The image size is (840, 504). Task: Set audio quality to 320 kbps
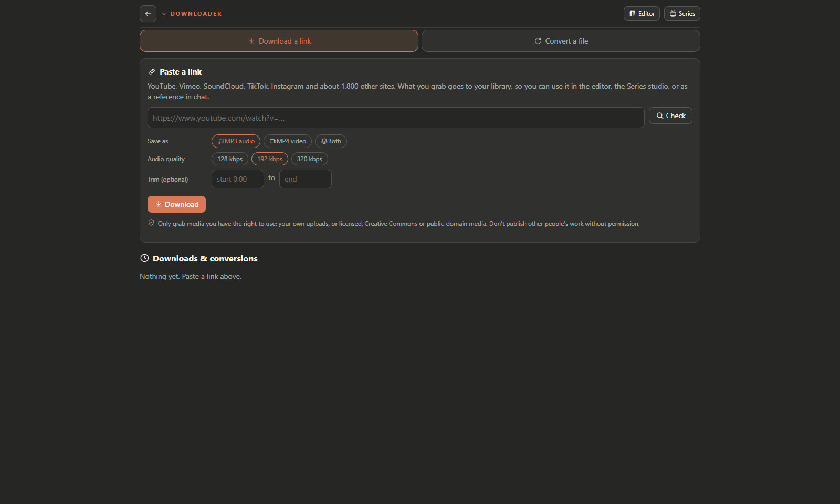(310, 159)
